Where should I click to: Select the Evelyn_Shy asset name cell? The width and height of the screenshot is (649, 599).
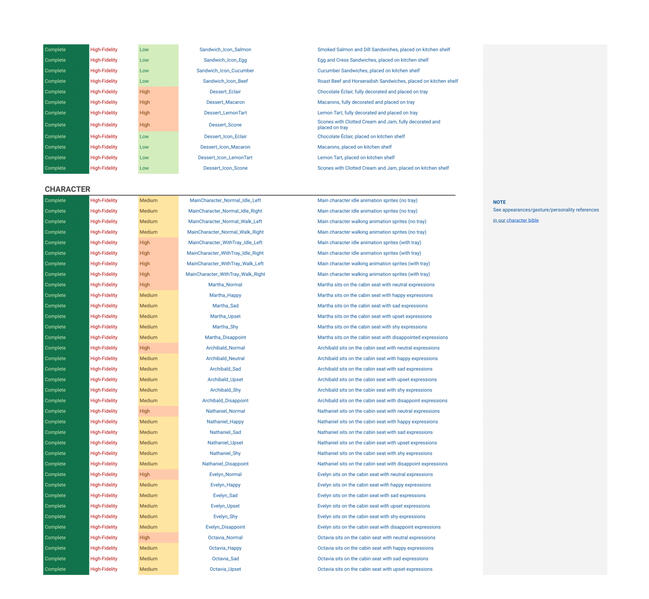coord(225,517)
